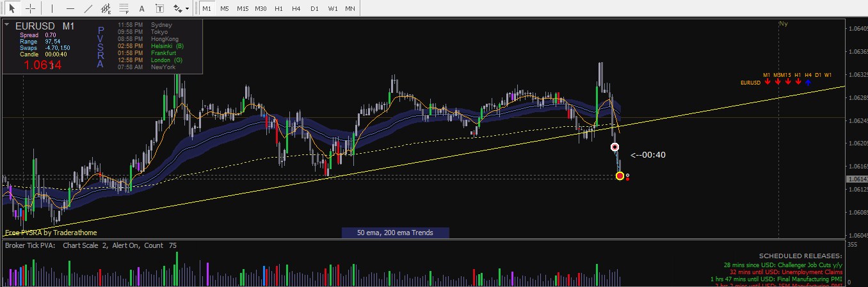The width and height of the screenshot is (868, 287).
Task: Switch chart to M5 timeframe
Action: pyautogui.click(x=224, y=9)
